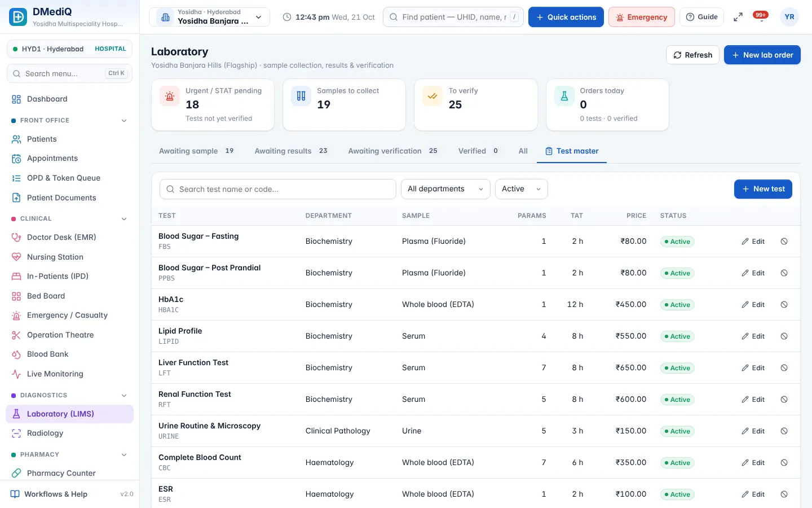Screen dimensions: 812x508
Task: Go to Blood Bank in the sidebar
Action: (x=69, y=354)
